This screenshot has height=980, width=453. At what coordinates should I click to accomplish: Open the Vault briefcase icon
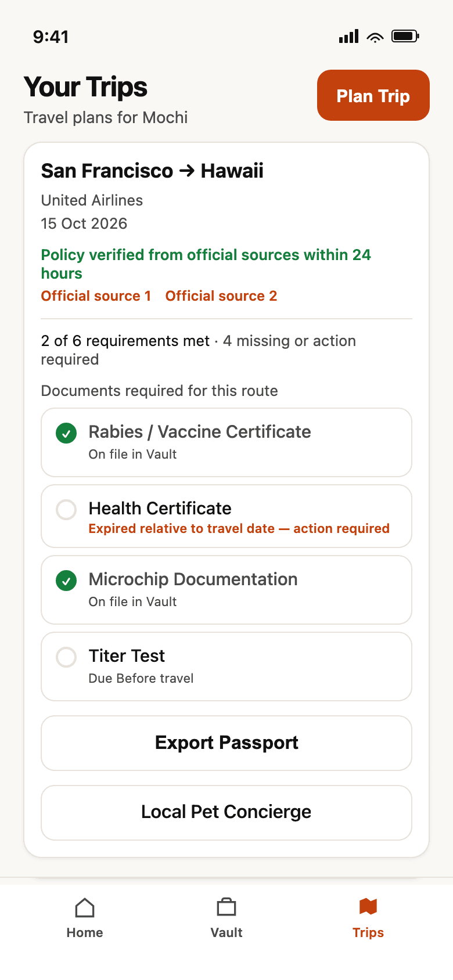coord(227,907)
